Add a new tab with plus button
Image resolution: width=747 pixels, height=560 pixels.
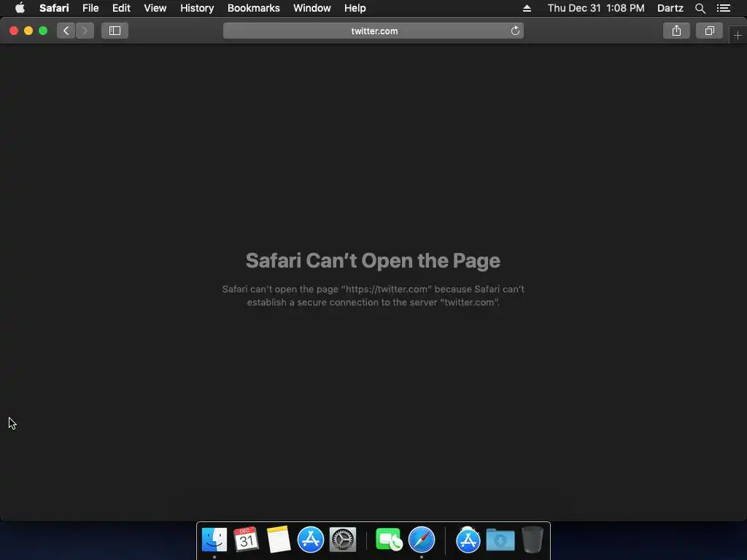pos(738,35)
